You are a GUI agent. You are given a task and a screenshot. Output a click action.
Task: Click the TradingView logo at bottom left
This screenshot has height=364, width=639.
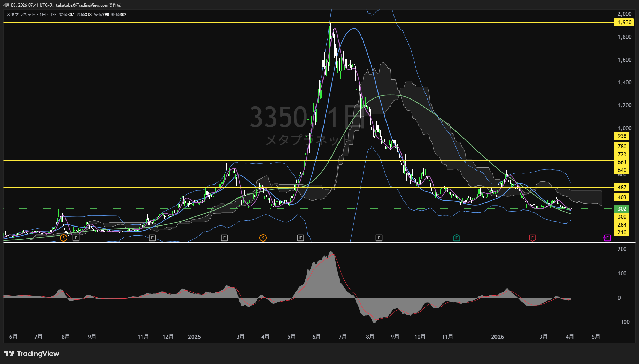(x=32, y=354)
